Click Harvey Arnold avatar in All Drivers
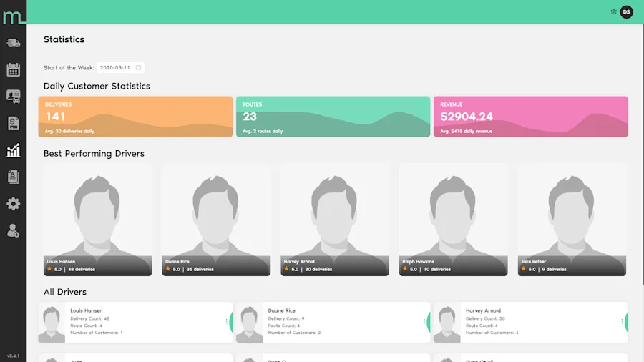This screenshot has width=644, height=362. [x=447, y=323]
